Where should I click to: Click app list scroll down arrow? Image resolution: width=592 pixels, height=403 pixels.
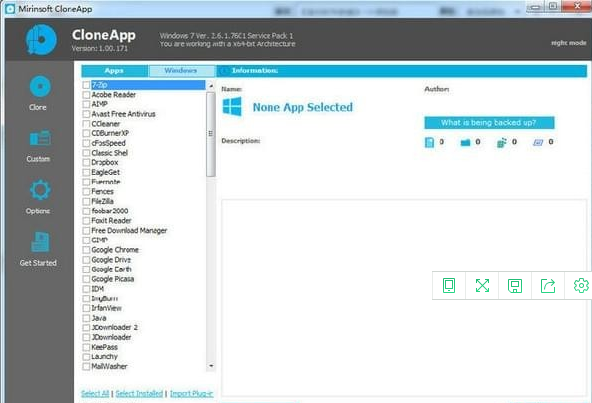(x=211, y=366)
